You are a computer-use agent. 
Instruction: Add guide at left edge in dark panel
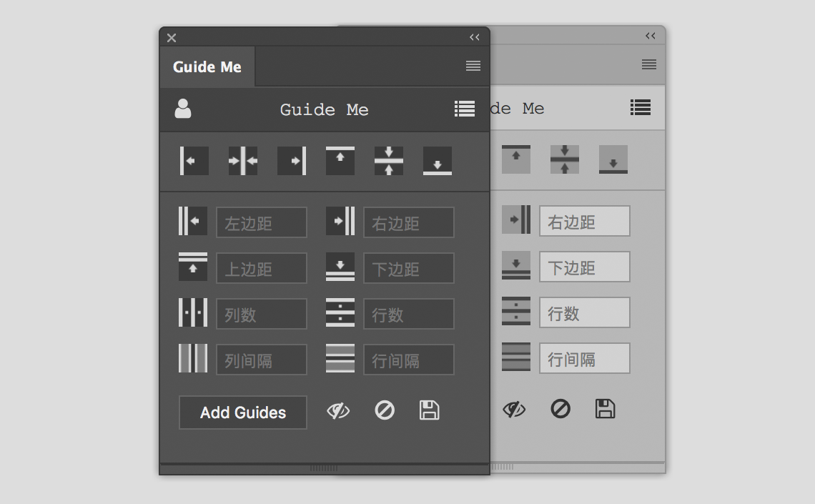click(x=194, y=161)
